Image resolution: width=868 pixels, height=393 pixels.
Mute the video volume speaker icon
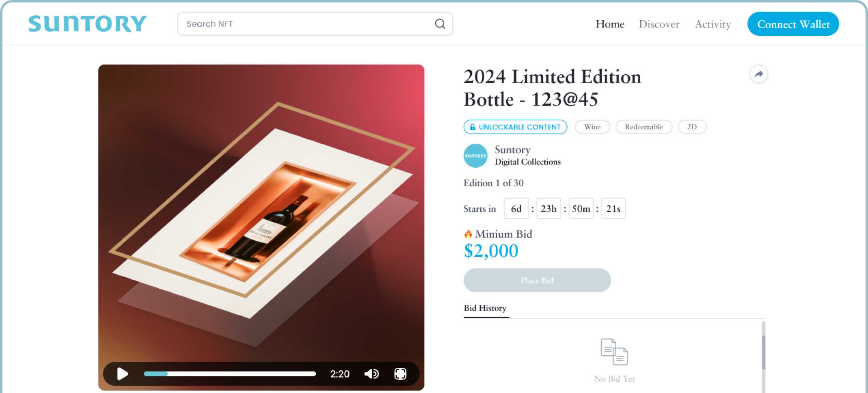pyautogui.click(x=371, y=374)
